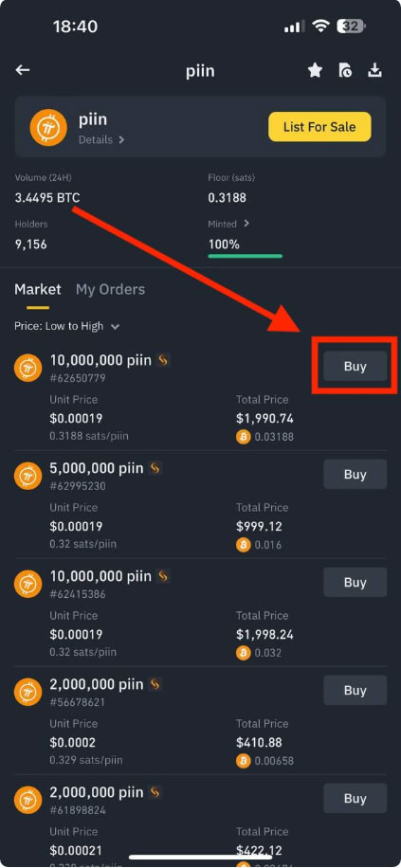
Task: Open the Price: Low to High dropdown
Action: pos(67,327)
